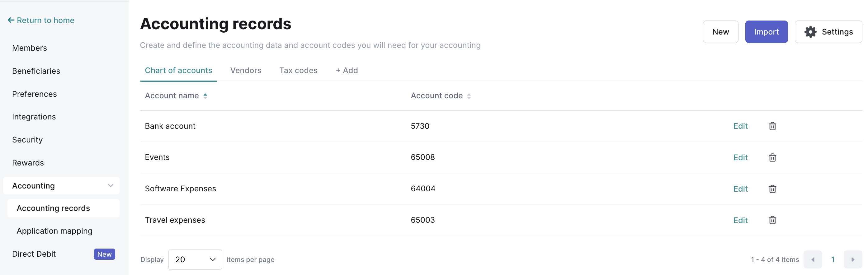Click the Import button
This screenshot has width=868, height=275.
pos(766,32)
